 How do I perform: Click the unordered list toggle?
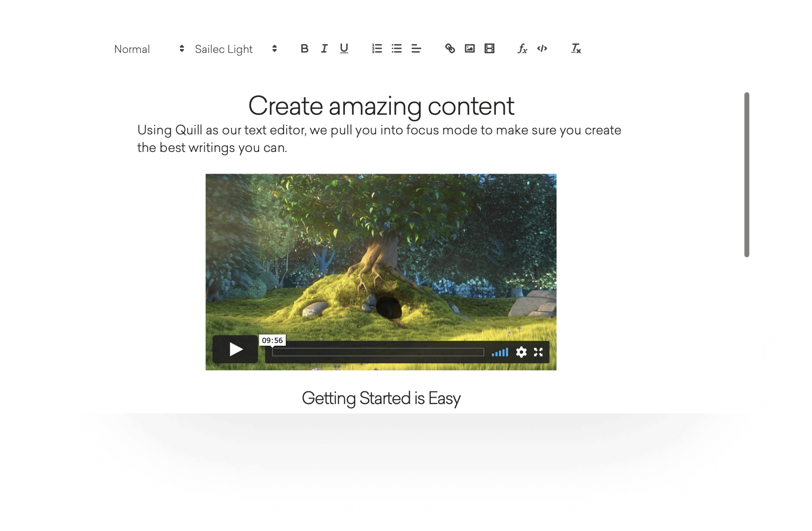tap(395, 49)
